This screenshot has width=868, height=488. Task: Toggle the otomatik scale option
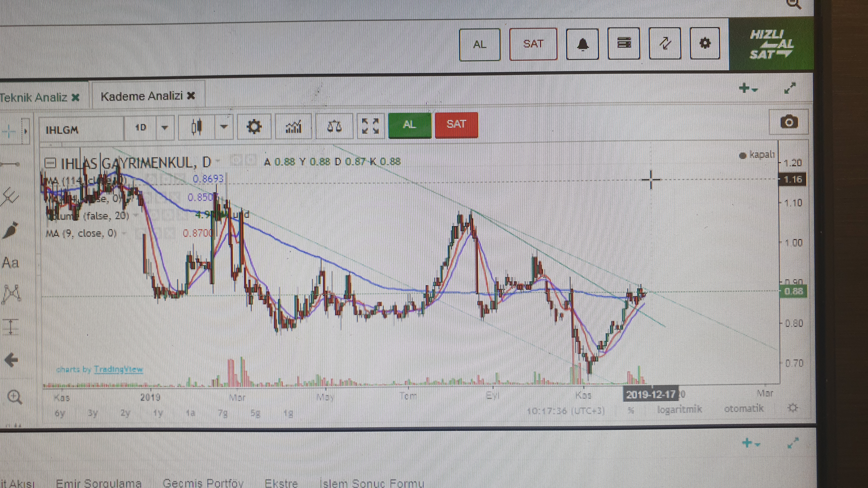point(744,409)
